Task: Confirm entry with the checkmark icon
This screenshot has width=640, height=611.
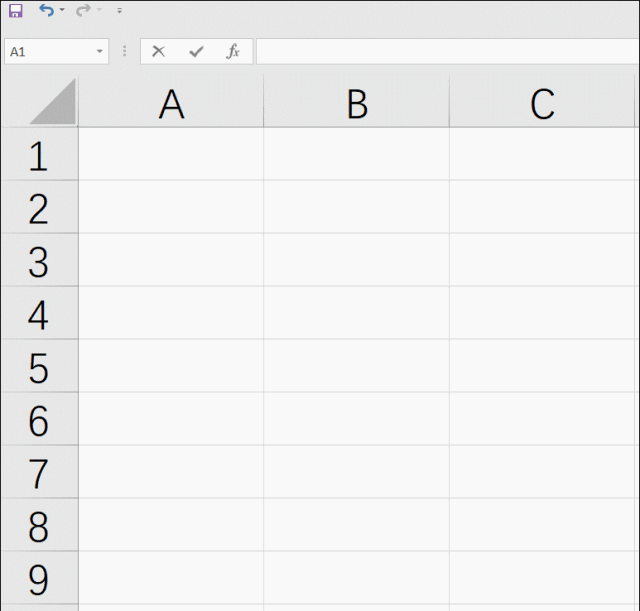Action: [195, 52]
